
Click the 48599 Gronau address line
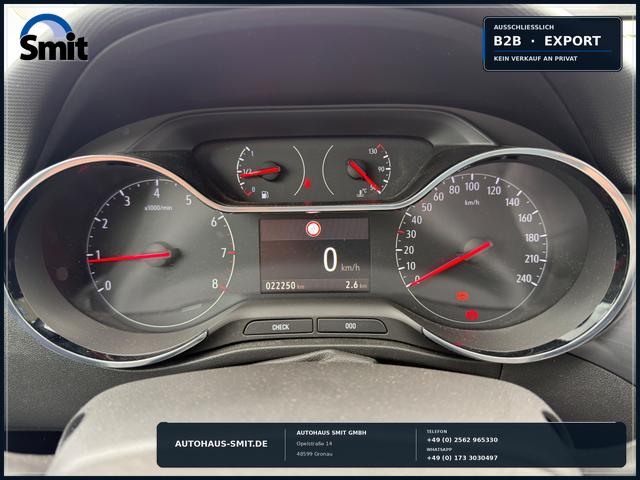314,454
